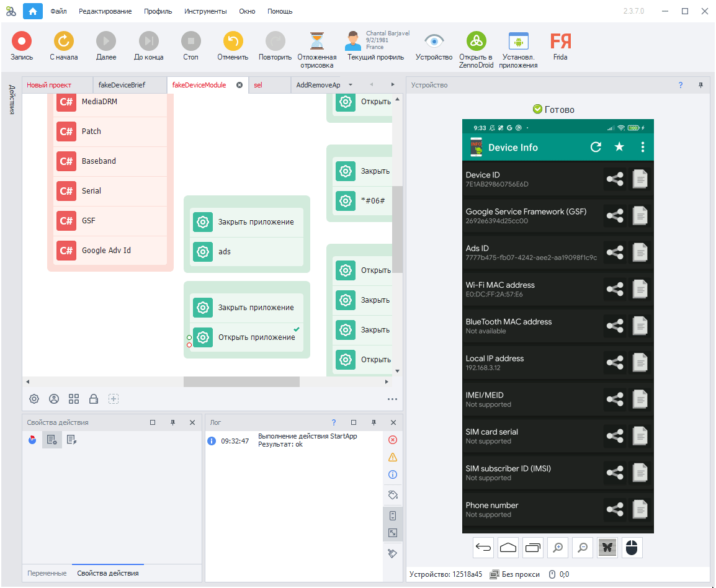The image size is (716, 588).
Task: Open device in ZennoDroid icon
Action: [476, 42]
